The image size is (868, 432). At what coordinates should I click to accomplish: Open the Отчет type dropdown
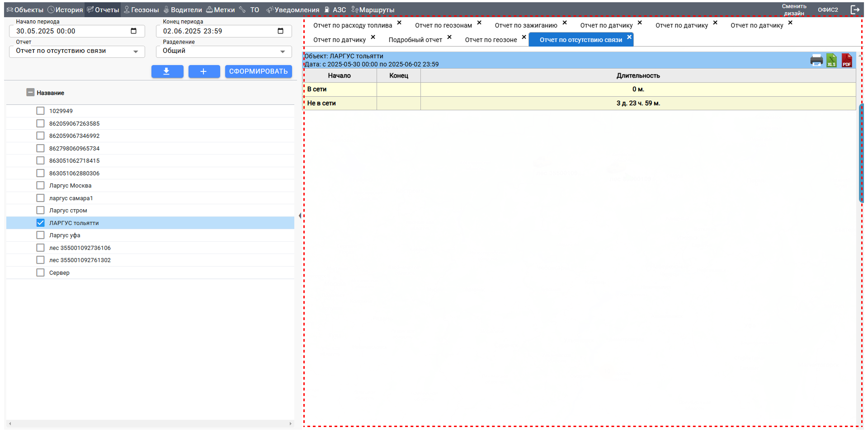[77, 52]
